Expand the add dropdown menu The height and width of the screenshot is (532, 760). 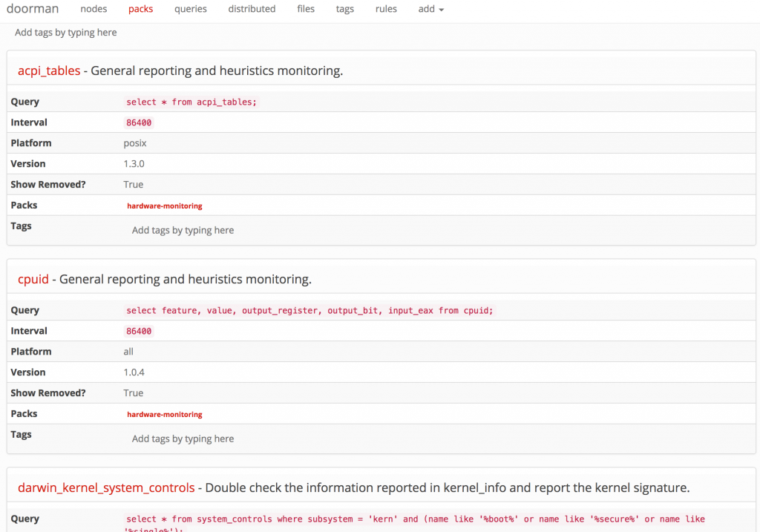coord(430,9)
